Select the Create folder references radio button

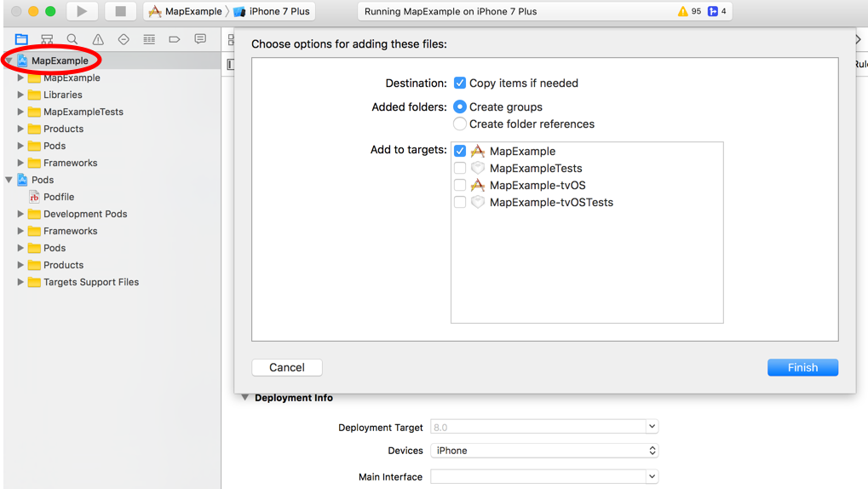coord(459,124)
